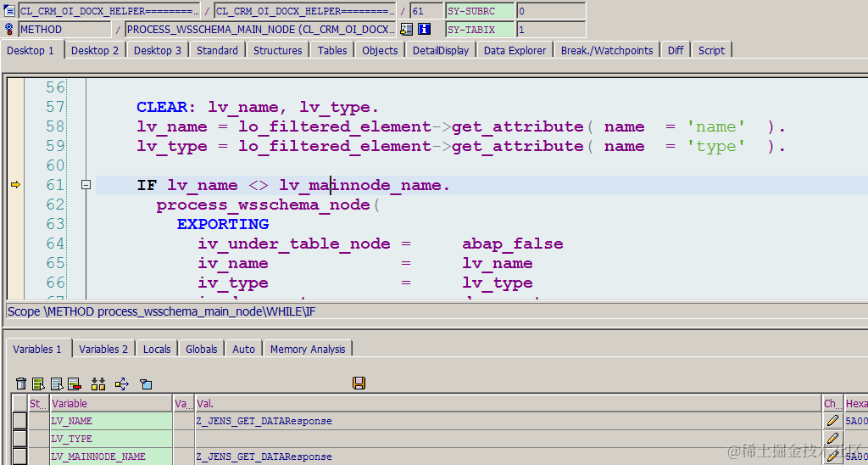Click the St... column header

pyautogui.click(x=39, y=403)
